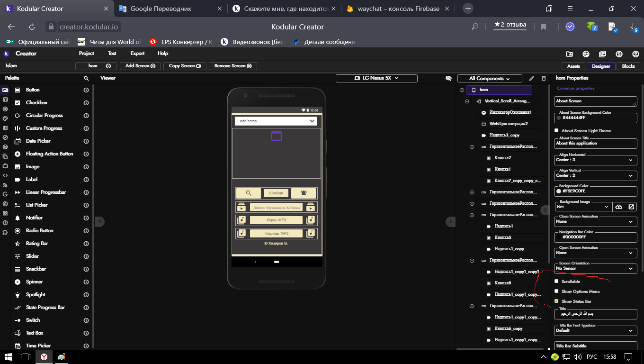Open the Export menu
This screenshot has width=644, height=364.
tap(138, 54)
